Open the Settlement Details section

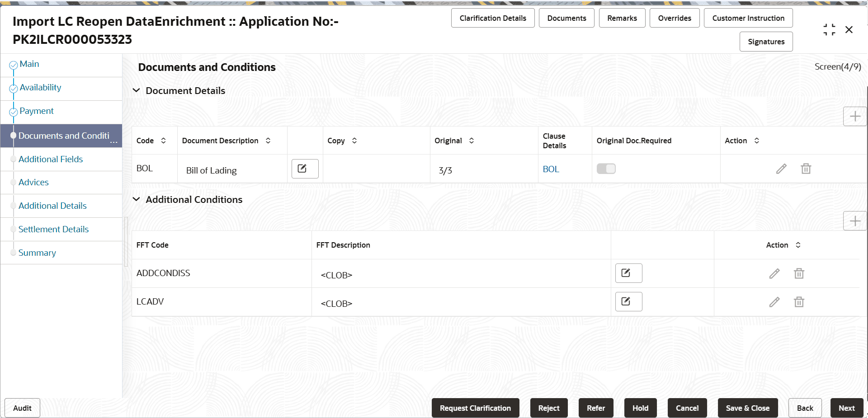point(54,229)
